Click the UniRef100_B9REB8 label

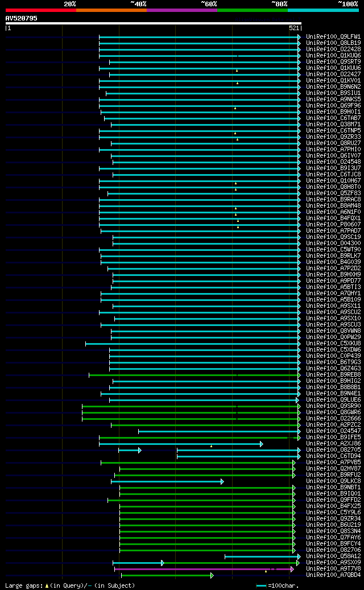[333, 375]
